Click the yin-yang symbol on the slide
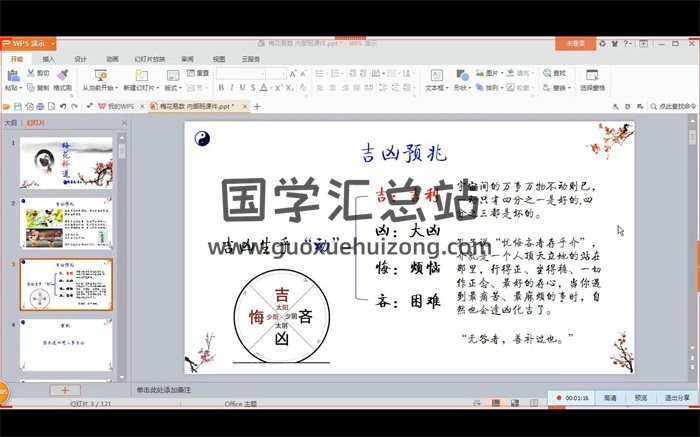The width and height of the screenshot is (700, 437). coord(202,138)
